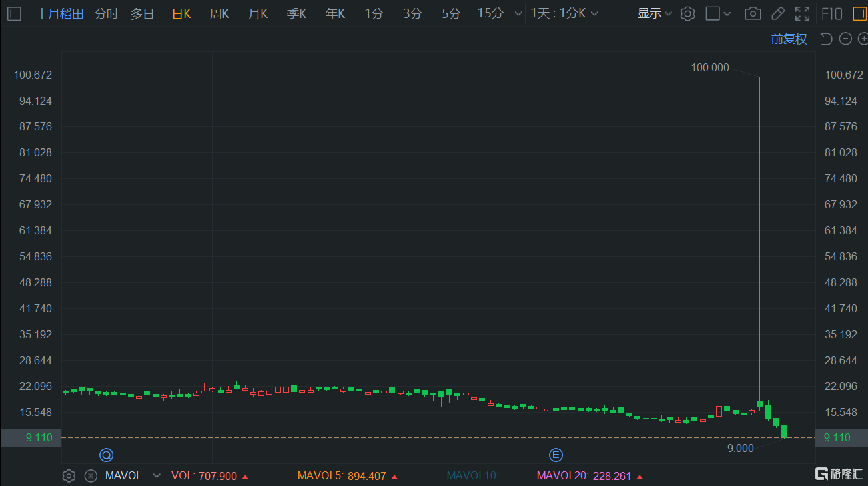The height and width of the screenshot is (486, 868).
Task: Enter fullscreen chart mode
Action: (x=803, y=13)
